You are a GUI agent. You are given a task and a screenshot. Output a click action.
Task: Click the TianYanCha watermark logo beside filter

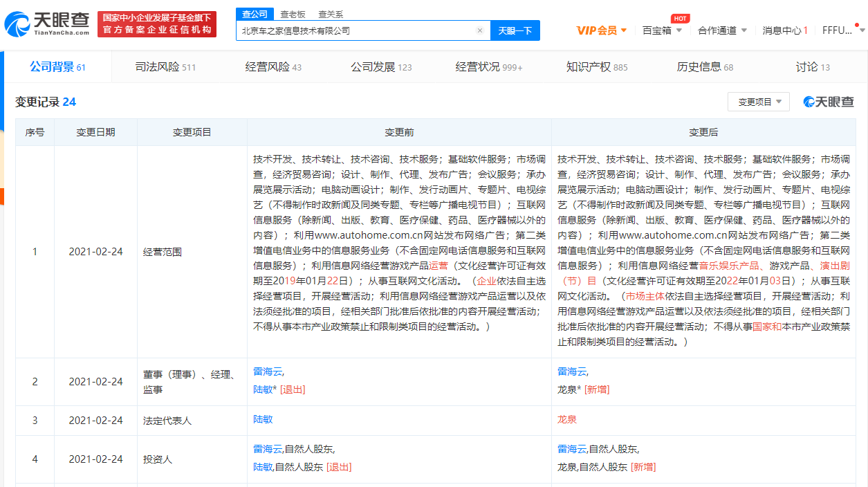[x=829, y=102]
